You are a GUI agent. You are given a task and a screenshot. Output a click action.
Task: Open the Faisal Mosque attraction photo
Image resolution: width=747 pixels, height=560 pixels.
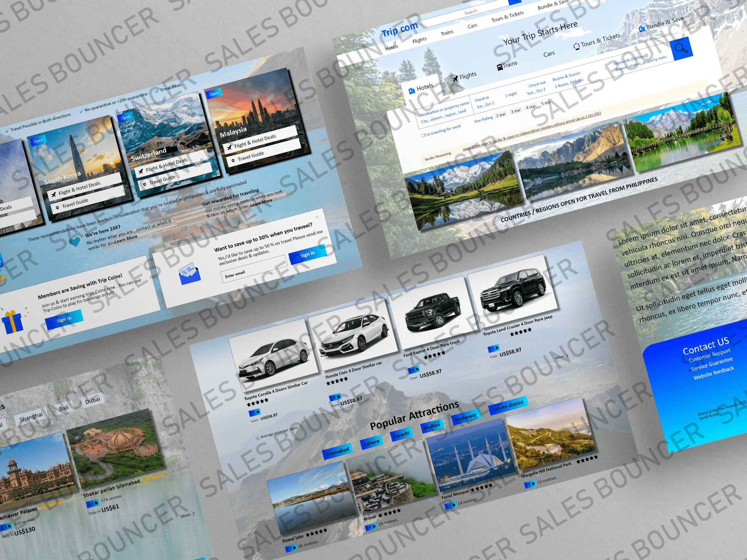tap(471, 454)
